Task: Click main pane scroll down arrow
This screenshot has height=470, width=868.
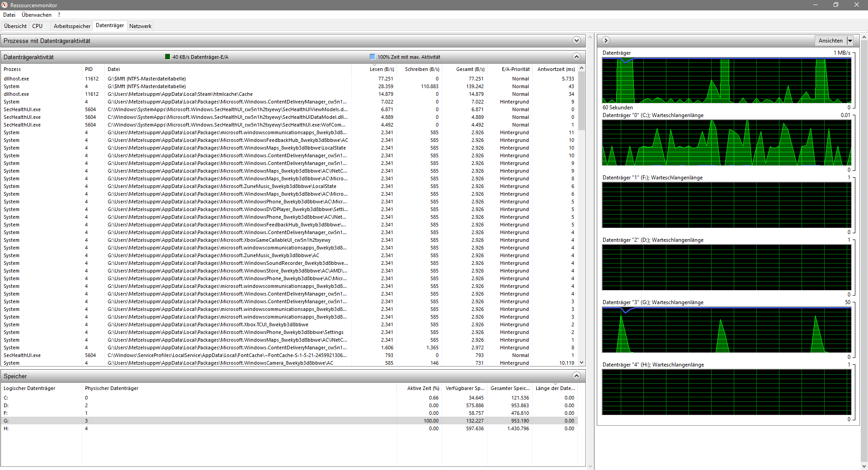Action: click(590, 466)
